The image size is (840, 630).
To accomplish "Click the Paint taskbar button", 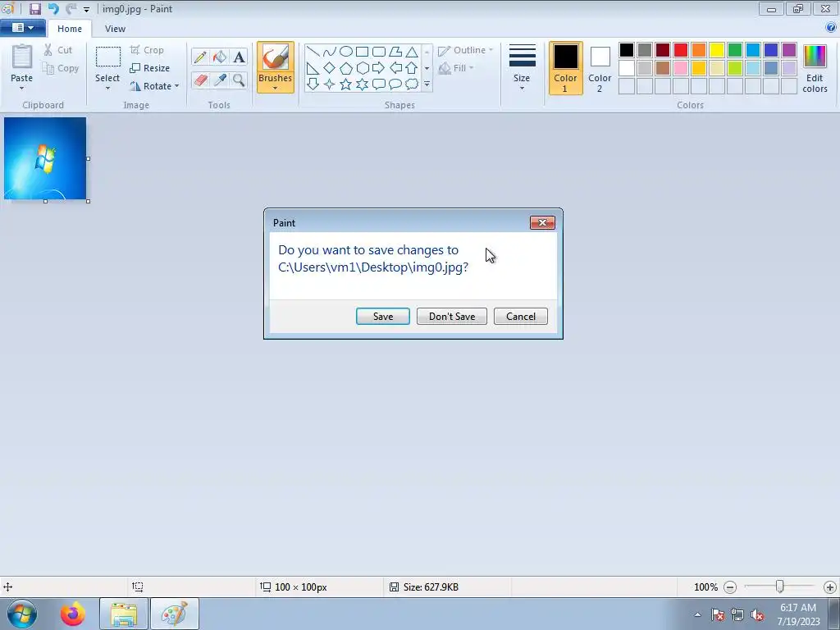I will [x=175, y=614].
